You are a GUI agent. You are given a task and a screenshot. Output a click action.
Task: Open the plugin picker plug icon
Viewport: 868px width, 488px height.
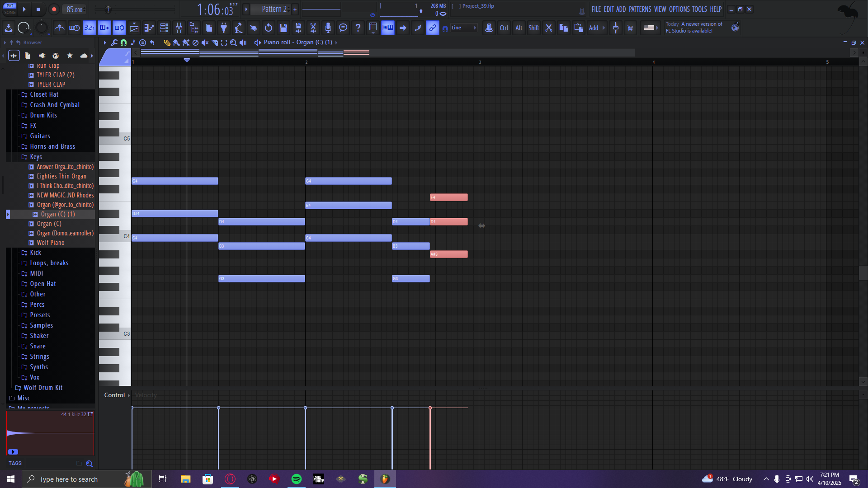coord(224,28)
